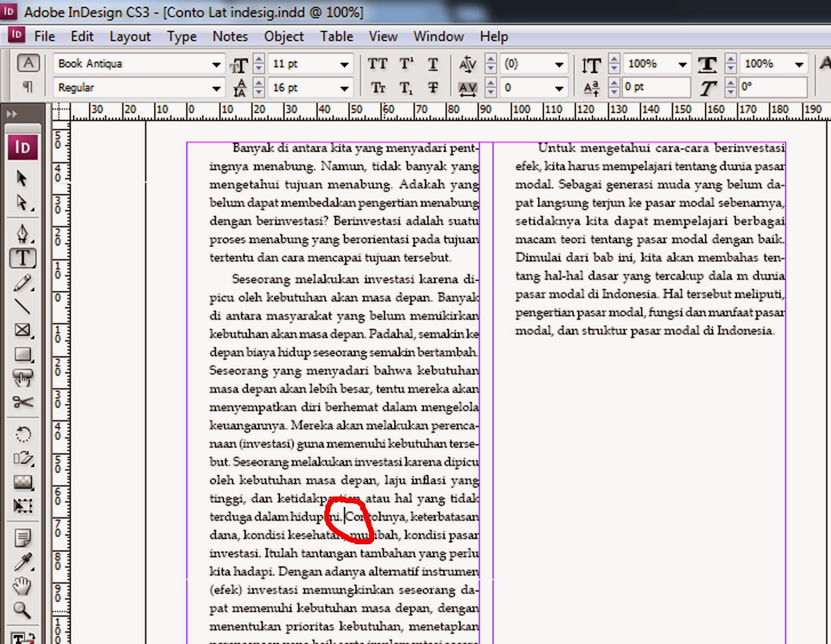Select the Zoom magnifier tool

pos(22,610)
